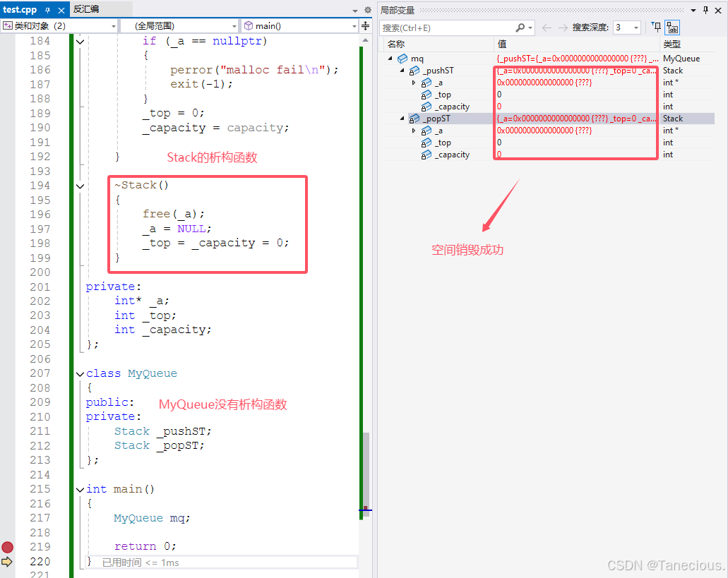Image resolution: width=728 pixels, height=578 pixels.
Task: Close the 局部变量 panel
Action: [718, 10]
